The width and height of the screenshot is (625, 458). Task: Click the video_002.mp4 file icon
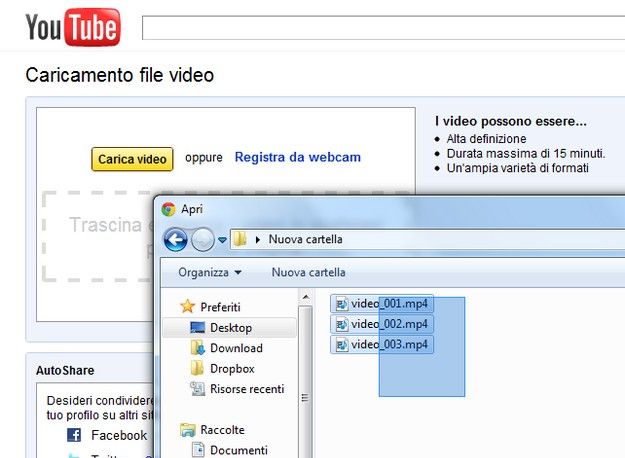pyautogui.click(x=342, y=324)
